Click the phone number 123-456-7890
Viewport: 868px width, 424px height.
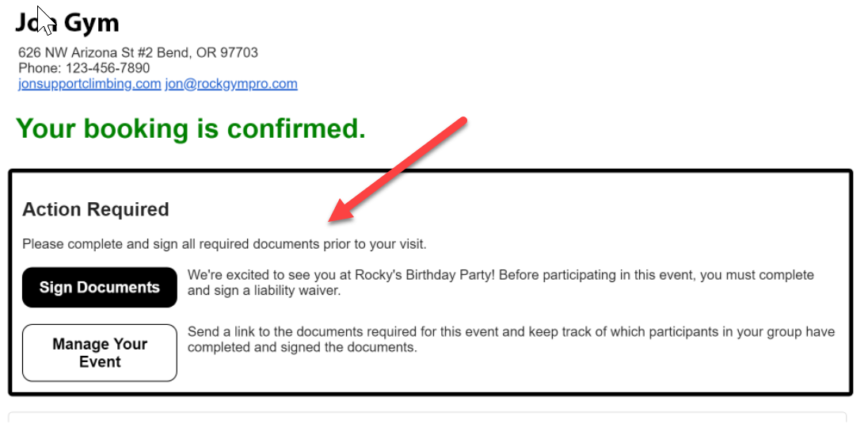pos(108,68)
